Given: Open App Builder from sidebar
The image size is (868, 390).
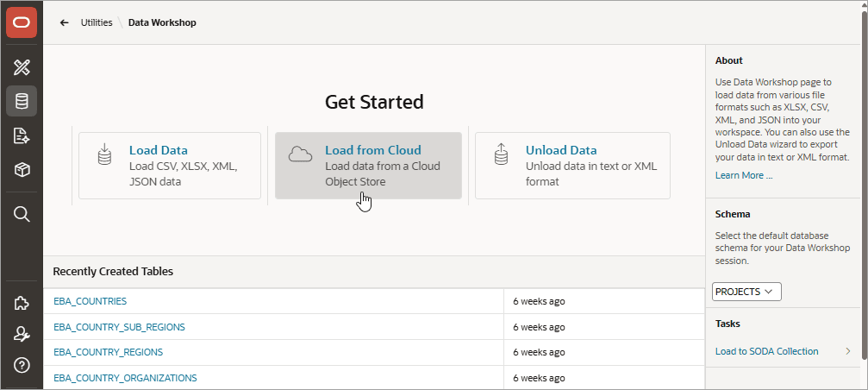Looking at the screenshot, I should (x=22, y=68).
